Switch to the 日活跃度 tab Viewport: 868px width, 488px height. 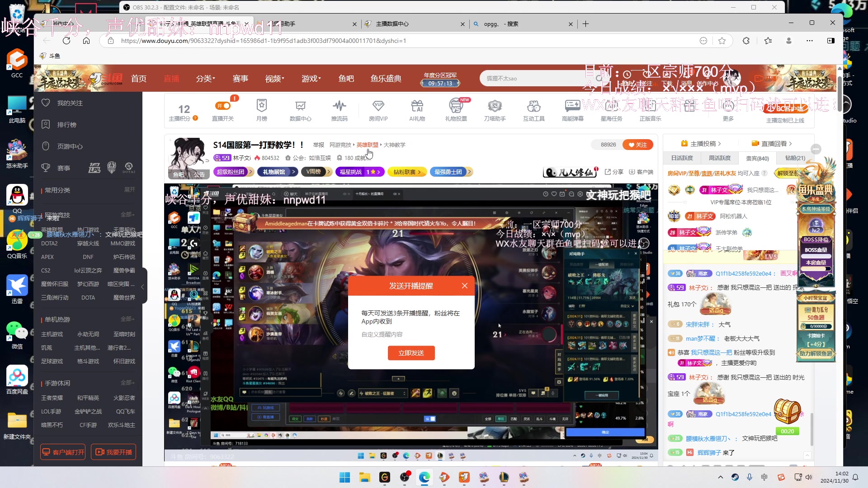tap(682, 158)
